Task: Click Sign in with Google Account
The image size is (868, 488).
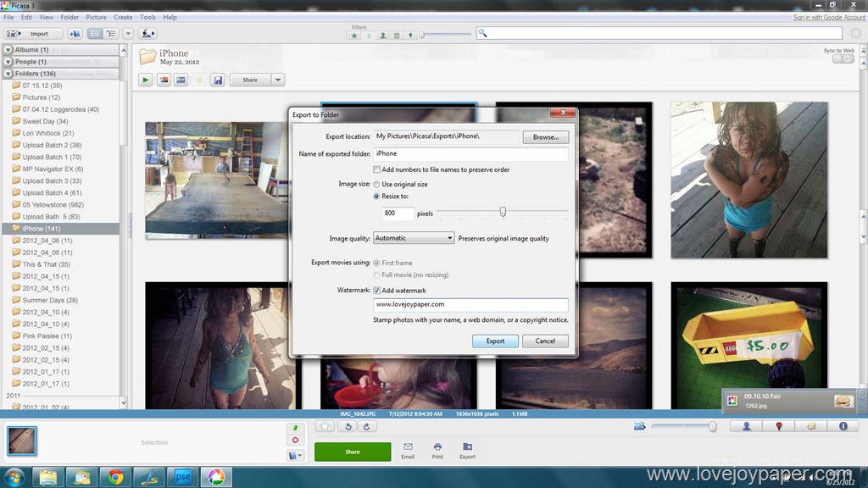Action: click(x=828, y=17)
